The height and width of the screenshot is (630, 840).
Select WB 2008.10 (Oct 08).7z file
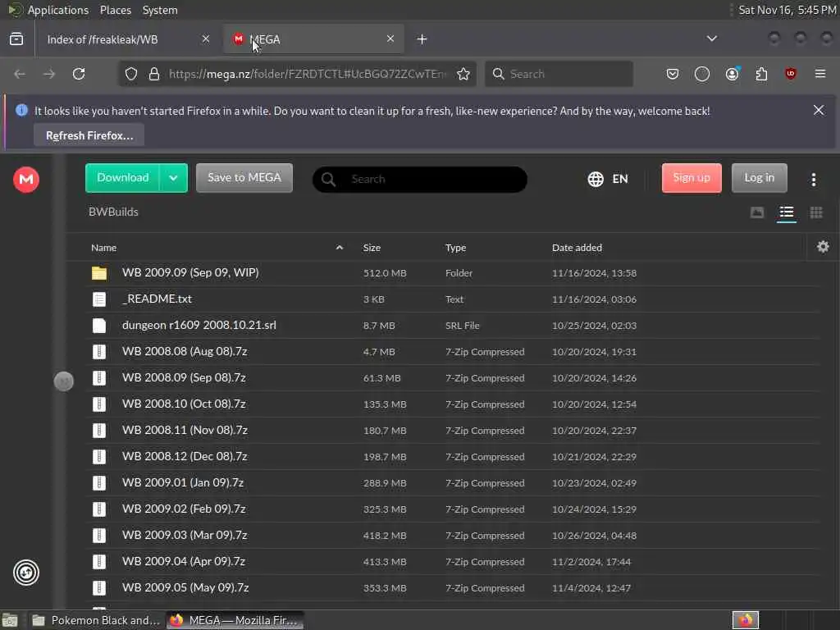coord(453,404)
